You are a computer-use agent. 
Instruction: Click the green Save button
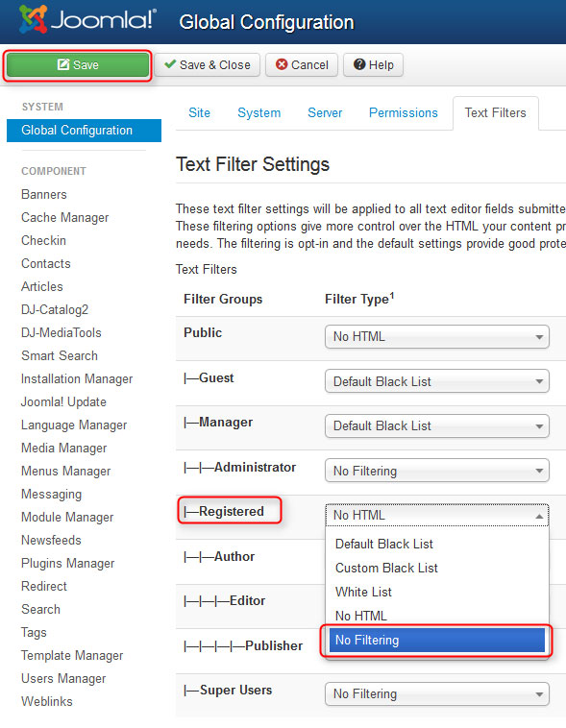78,65
